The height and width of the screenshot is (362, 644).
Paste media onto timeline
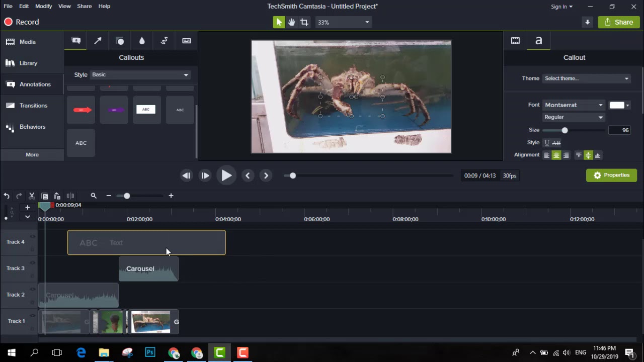click(x=57, y=196)
